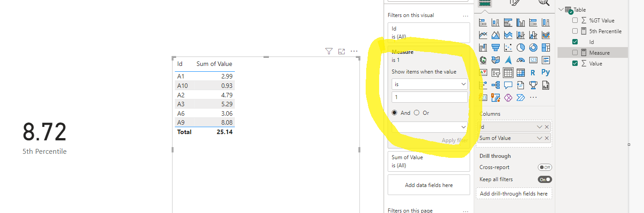This screenshot has width=644, height=213.
Task: Select the KPI visual
Action: point(483,73)
